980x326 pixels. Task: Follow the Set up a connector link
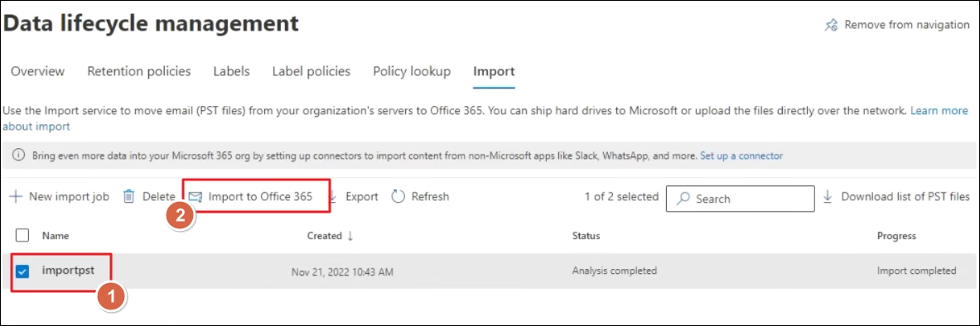click(741, 156)
